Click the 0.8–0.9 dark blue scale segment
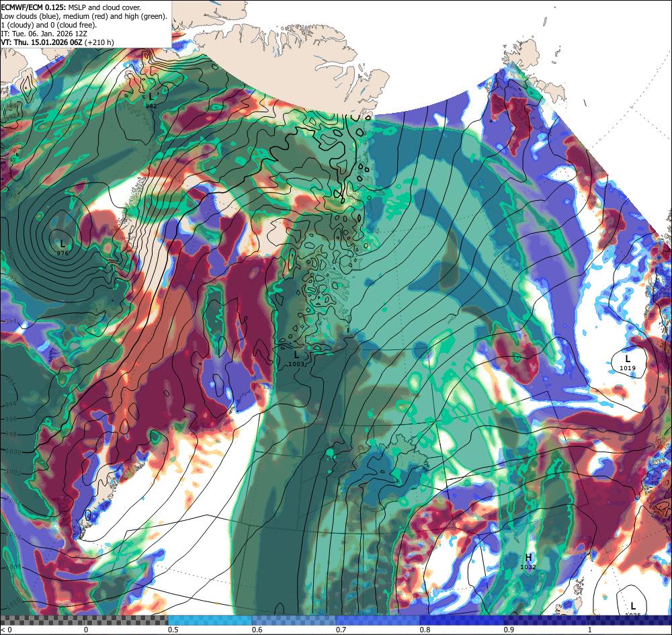Screen dimensions: 672x635 [462, 620]
